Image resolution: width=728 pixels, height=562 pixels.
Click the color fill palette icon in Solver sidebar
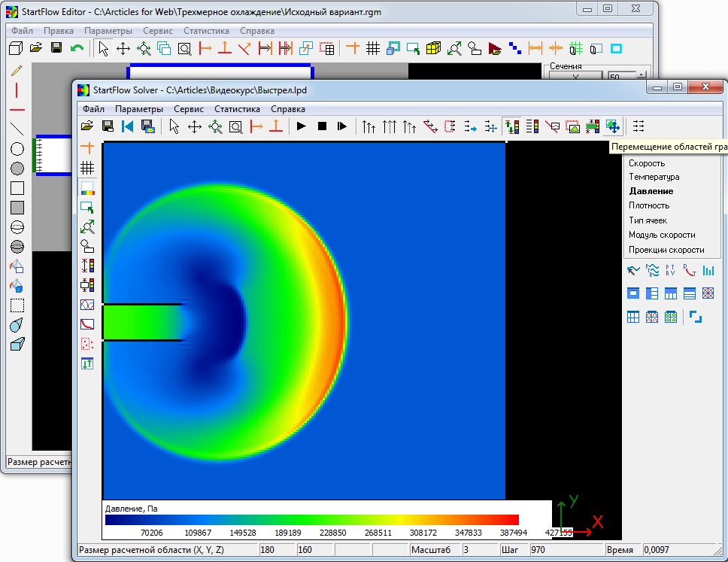(x=87, y=187)
